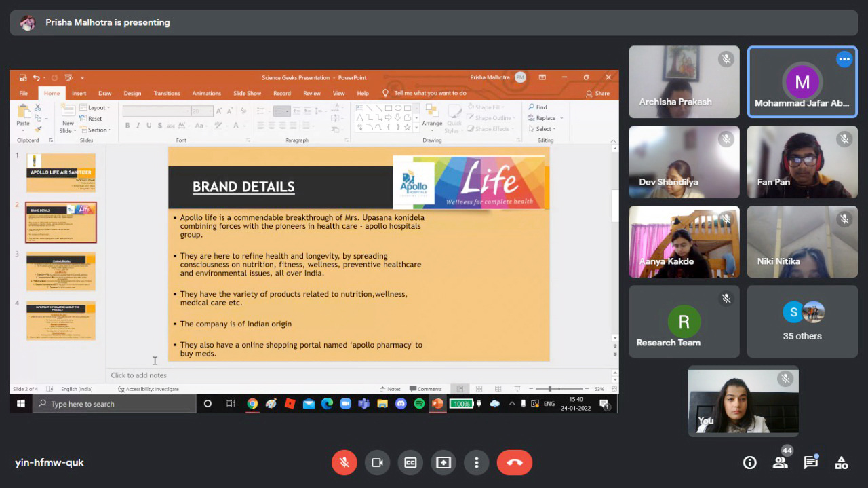The image size is (868, 488).
Task: Click the Format Painter brush icon
Action: [x=38, y=129]
